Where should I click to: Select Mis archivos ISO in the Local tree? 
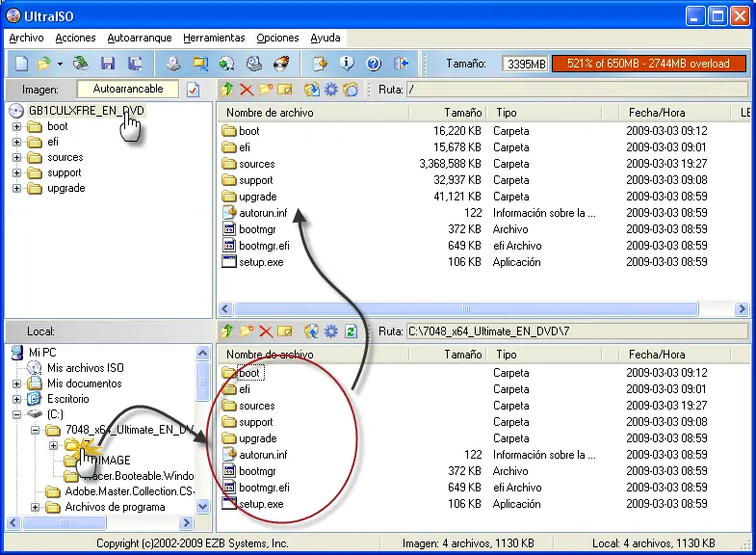[86, 368]
